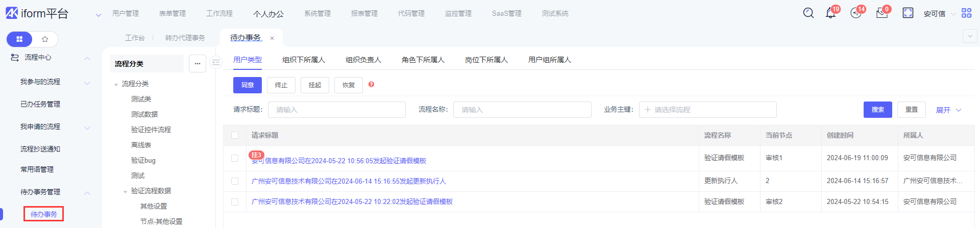Click the red help question mark icon

[371, 85]
